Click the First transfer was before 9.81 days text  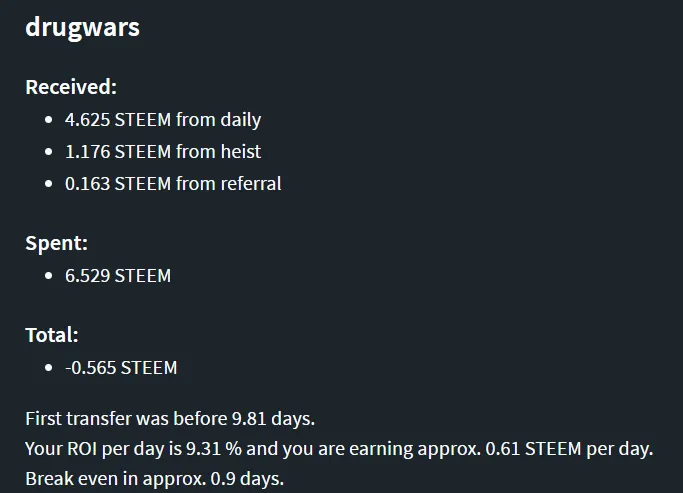coord(170,419)
